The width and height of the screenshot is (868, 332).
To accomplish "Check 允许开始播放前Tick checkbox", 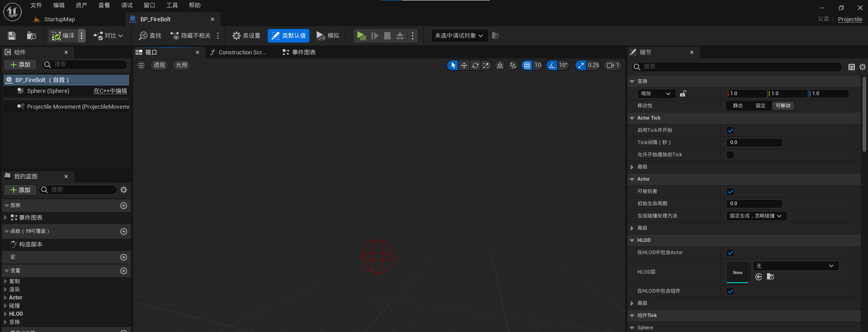I will click(730, 155).
